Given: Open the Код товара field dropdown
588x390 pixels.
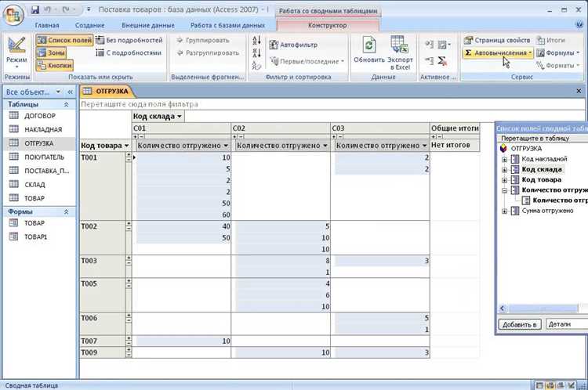Looking at the screenshot, I should coord(126,146).
